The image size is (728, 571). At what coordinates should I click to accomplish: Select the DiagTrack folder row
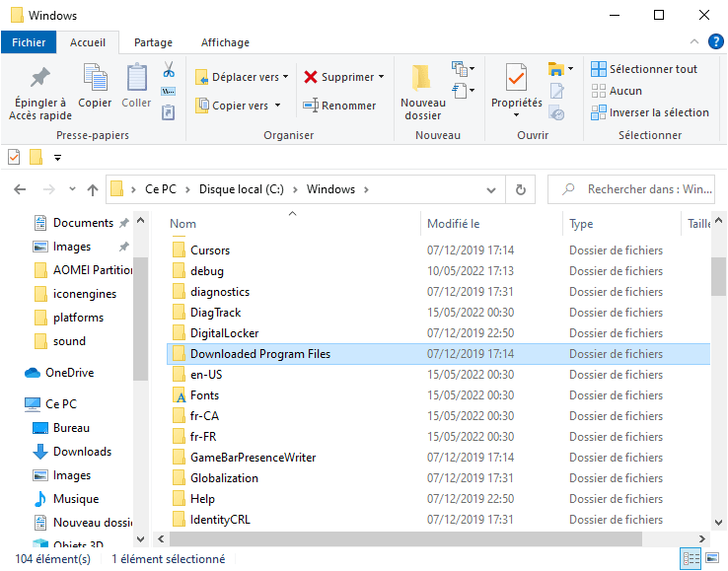[438, 313]
